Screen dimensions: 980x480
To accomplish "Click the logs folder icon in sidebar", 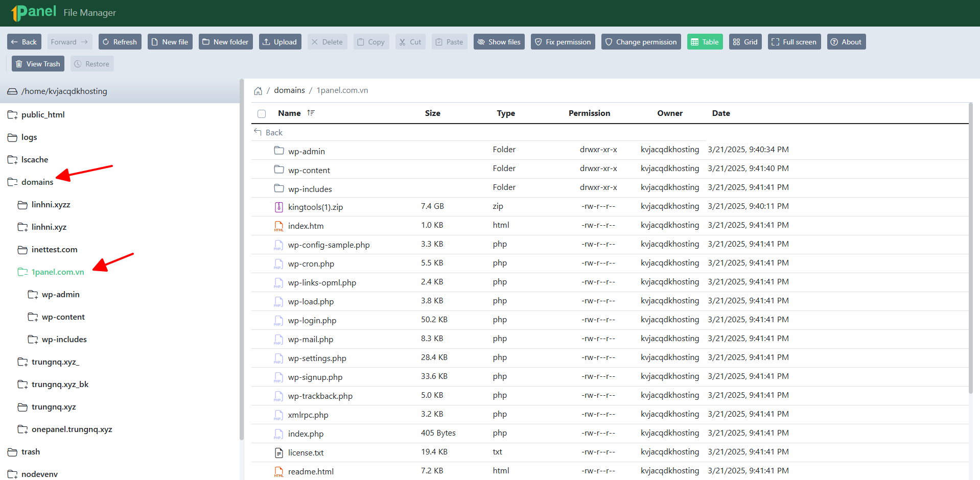I will click(12, 137).
